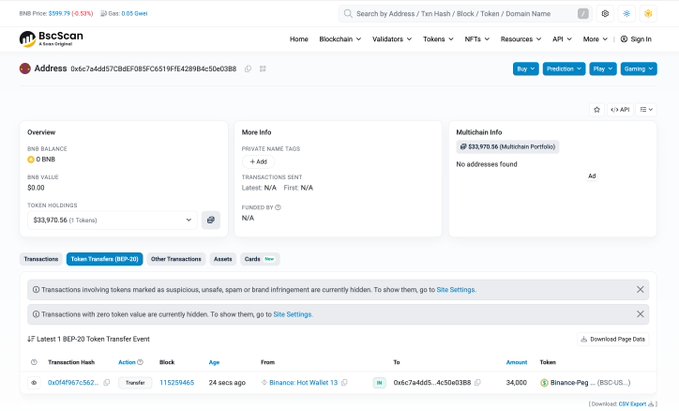
Task: Open the Buy dropdown
Action: point(526,69)
